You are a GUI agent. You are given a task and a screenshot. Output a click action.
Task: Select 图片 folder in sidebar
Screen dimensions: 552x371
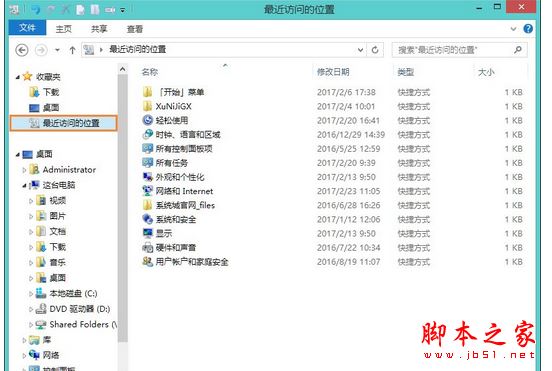57,216
